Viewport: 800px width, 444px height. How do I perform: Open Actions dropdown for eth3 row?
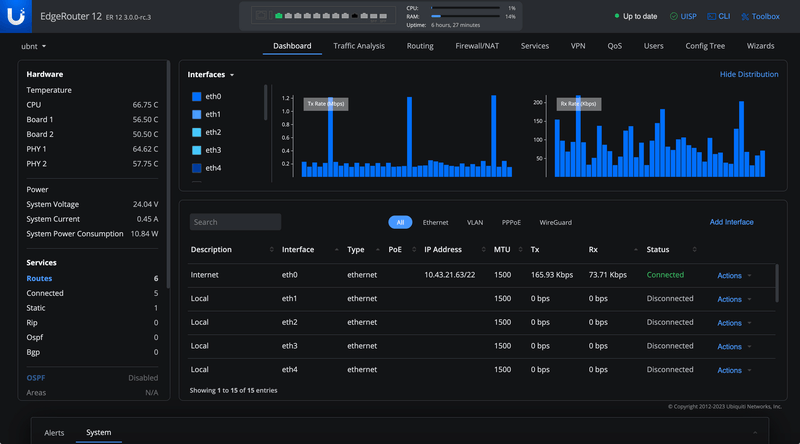734,347
